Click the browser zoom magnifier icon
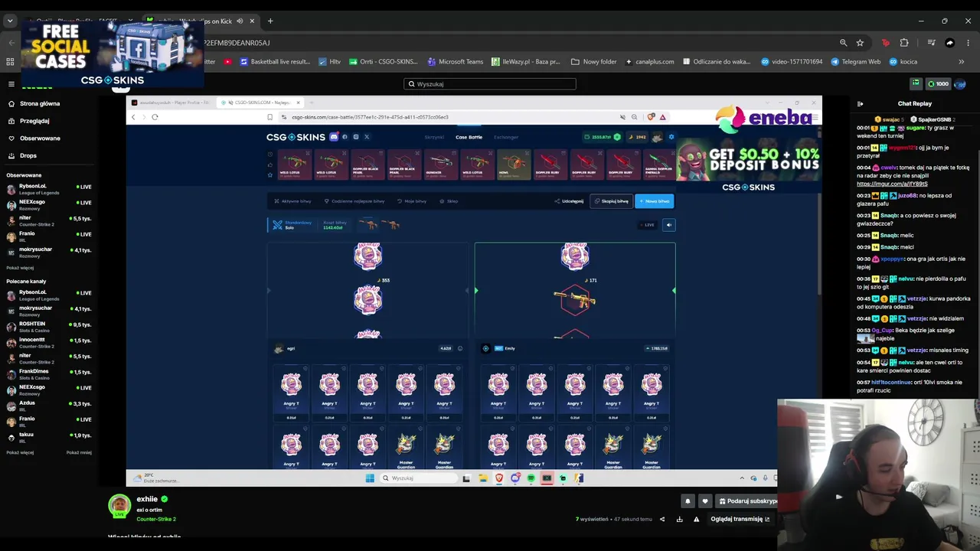 (843, 43)
